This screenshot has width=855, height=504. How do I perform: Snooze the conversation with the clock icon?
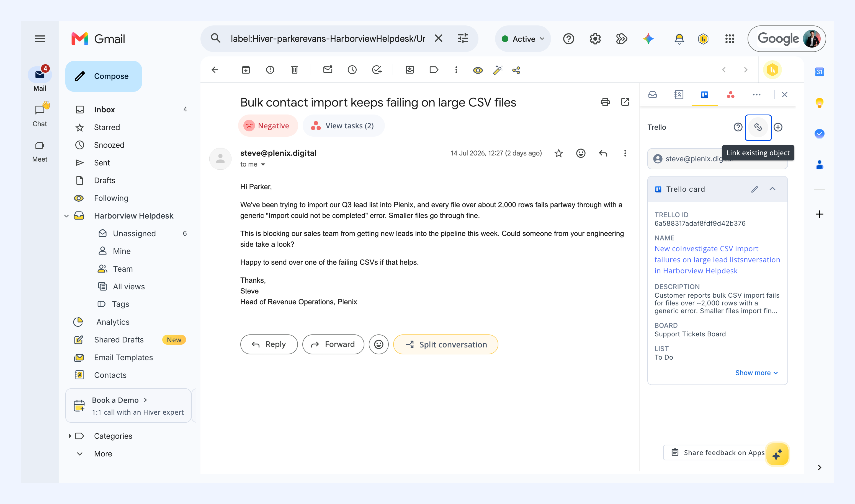coord(352,70)
